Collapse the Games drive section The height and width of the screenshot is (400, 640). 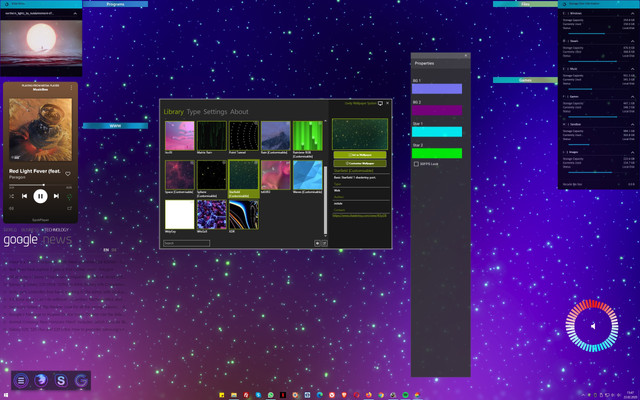(x=633, y=97)
